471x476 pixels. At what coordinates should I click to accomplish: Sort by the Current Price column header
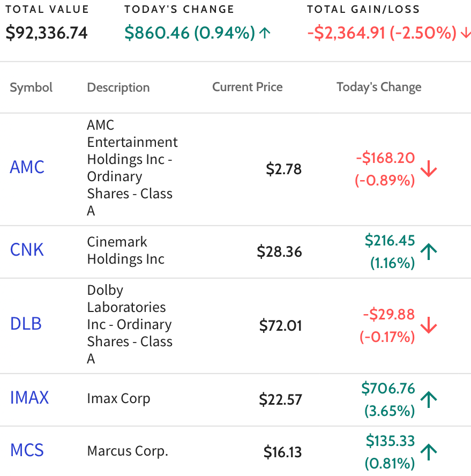248,87
